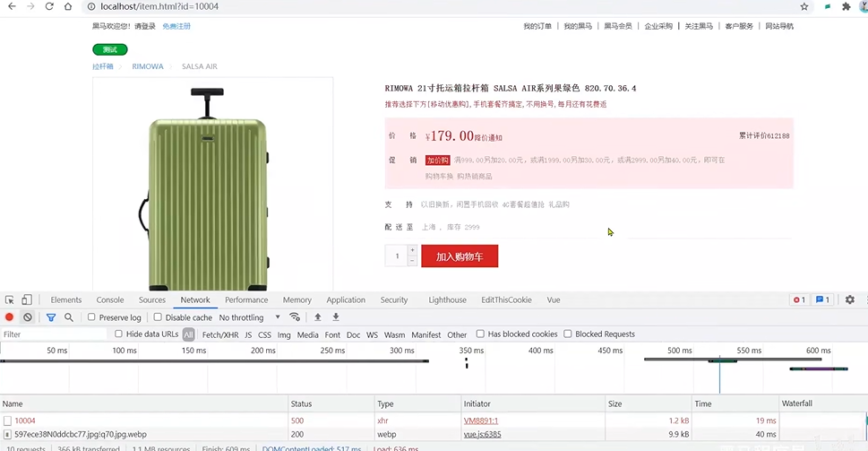Image resolution: width=868 pixels, height=451 pixels.
Task: Open the EditThisCookie tab
Action: tap(506, 299)
